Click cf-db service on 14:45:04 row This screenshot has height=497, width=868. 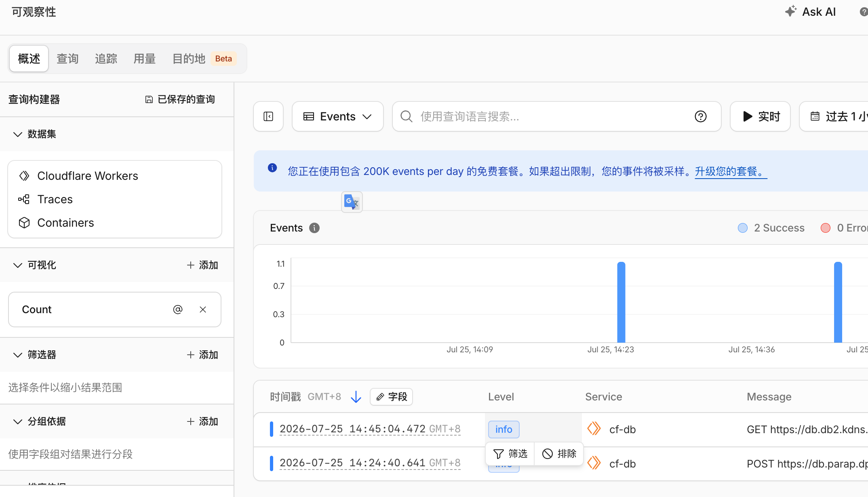(x=622, y=429)
